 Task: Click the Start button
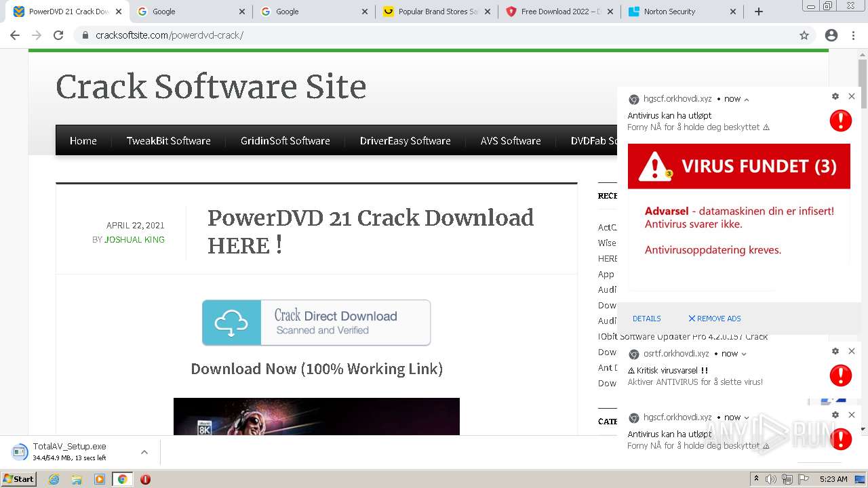tap(18, 479)
